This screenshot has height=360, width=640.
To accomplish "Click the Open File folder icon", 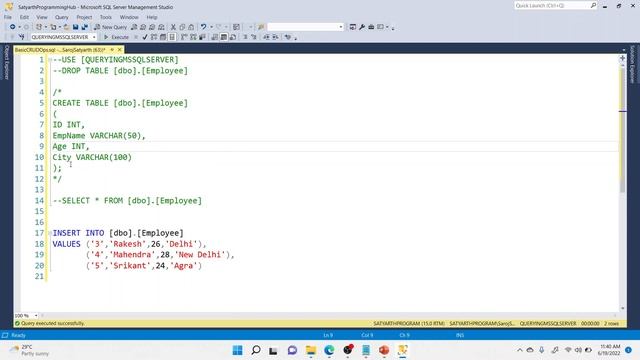I will click(x=66, y=27).
